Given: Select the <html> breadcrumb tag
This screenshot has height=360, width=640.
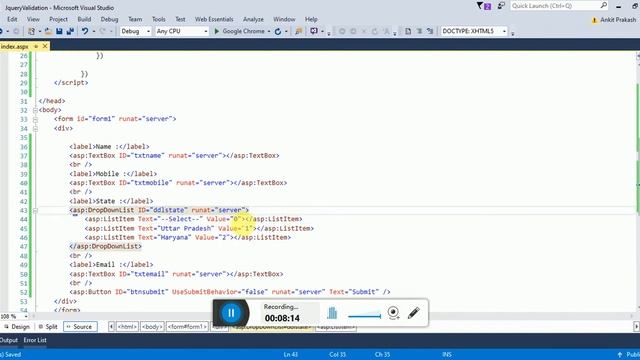Looking at the screenshot, I should (127, 327).
